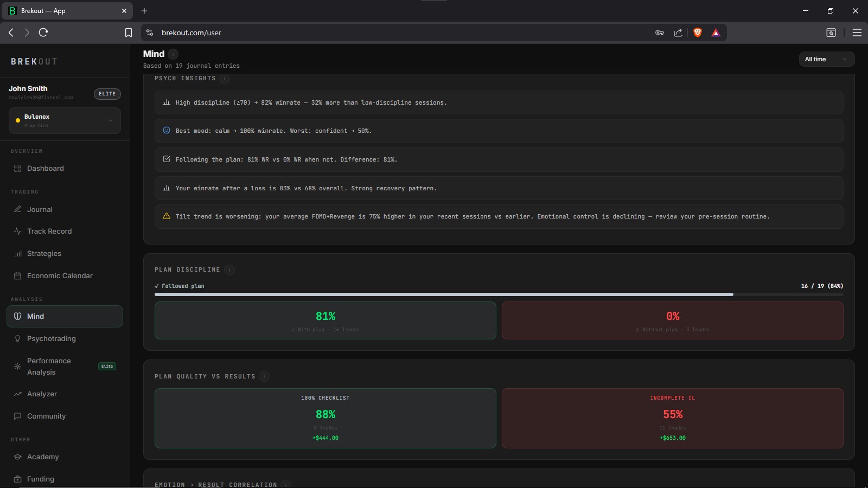Go back with the browser back arrow

[11, 33]
